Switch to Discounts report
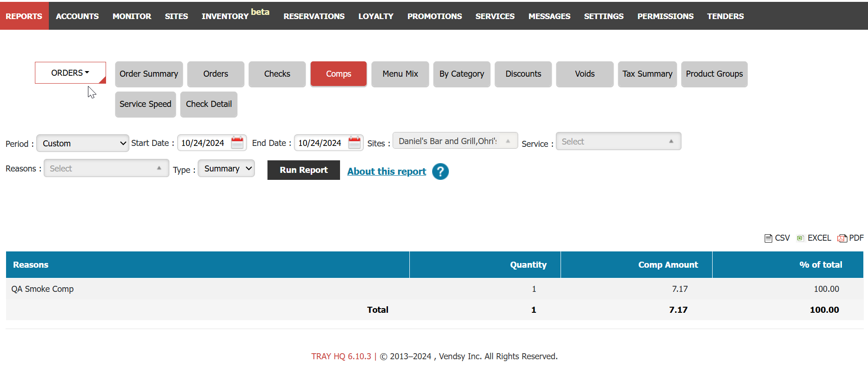The width and height of the screenshot is (868, 369). tap(523, 74)
